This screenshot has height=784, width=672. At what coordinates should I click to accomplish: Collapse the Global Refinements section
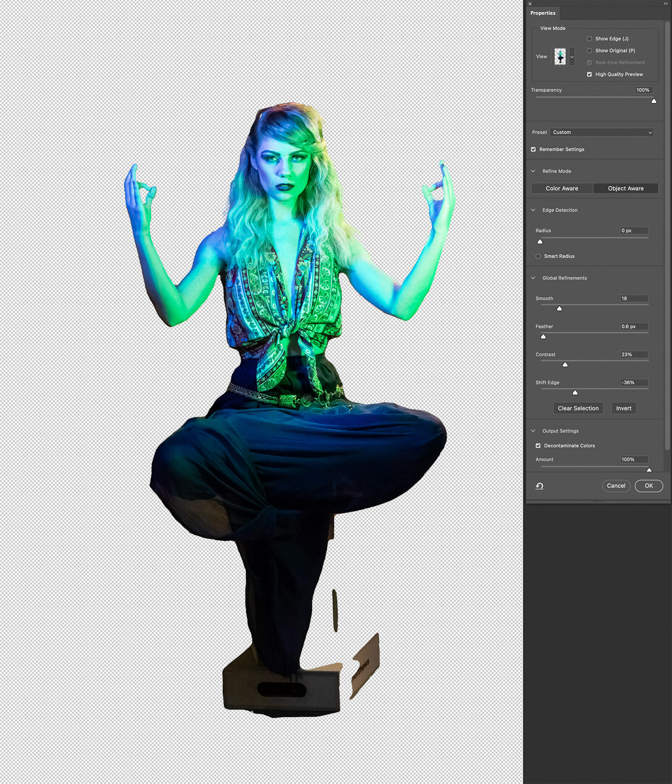[533, 278]
